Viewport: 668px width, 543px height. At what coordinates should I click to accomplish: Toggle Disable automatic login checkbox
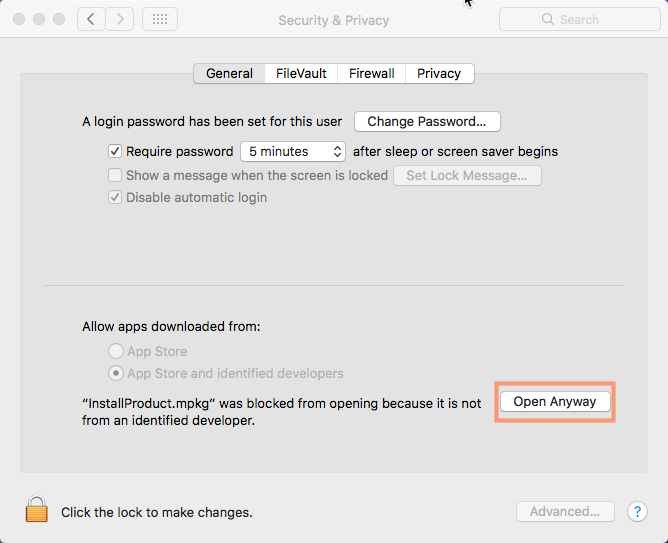coord(115,197)
